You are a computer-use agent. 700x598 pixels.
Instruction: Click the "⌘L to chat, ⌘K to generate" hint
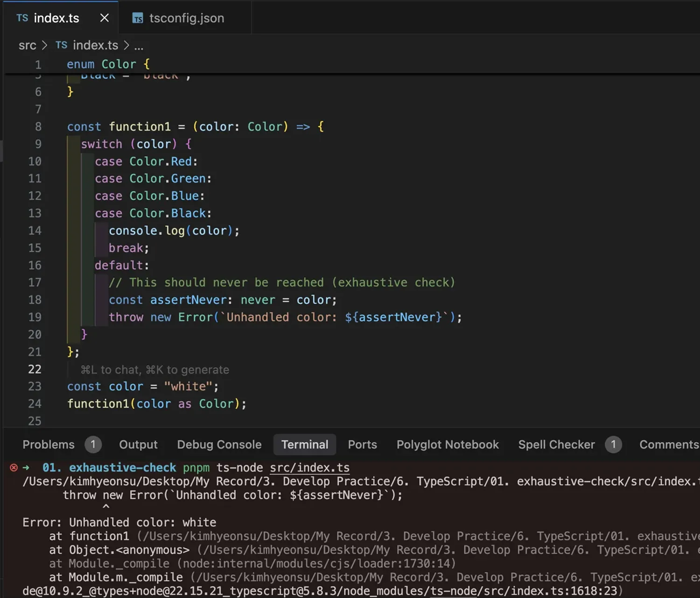[x=155, y=370]
